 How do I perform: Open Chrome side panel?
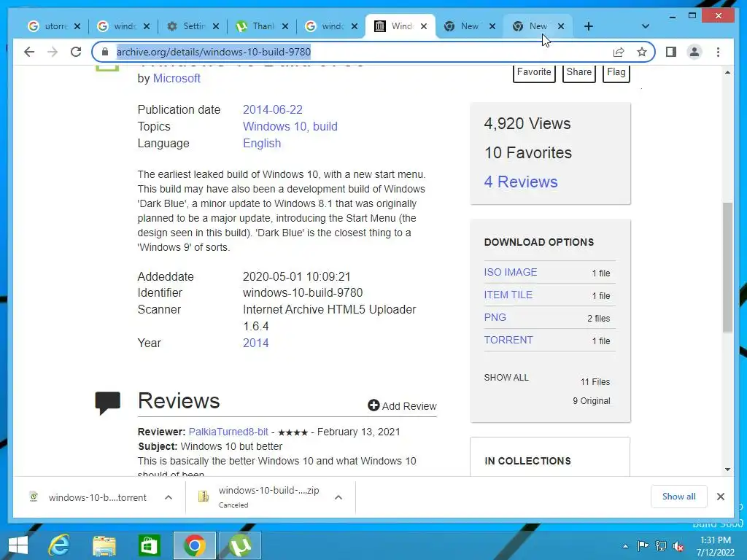[x=671, y=52]
